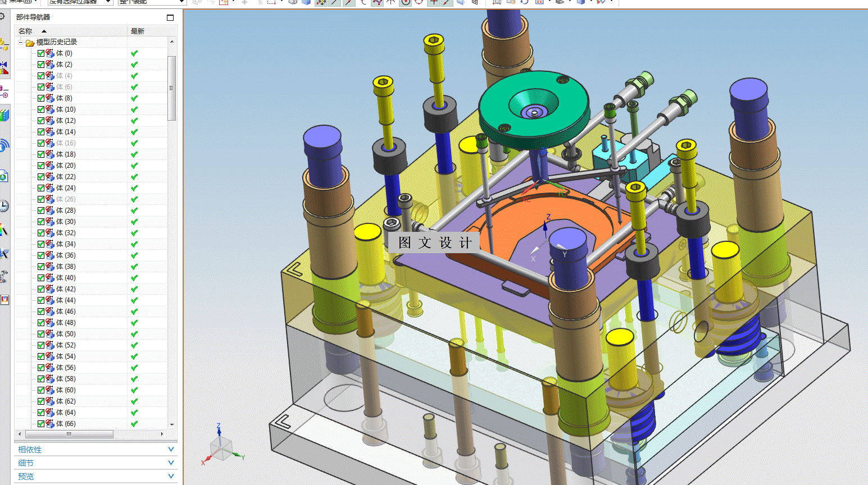Select the row label 体 (66)
Image resolution: width=868 pixels, height=485 pixels.
coord(66,424)
